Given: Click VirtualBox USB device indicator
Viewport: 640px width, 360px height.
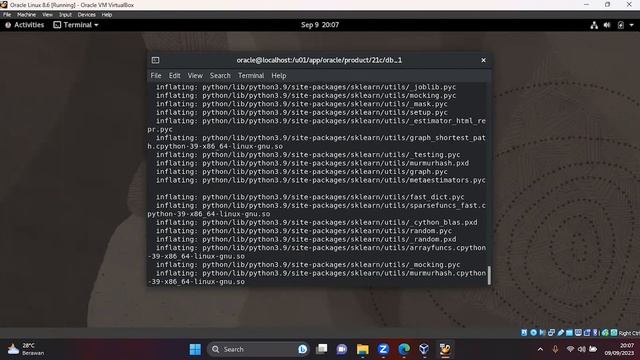Looking at the screenshot, I should [560, 333].
